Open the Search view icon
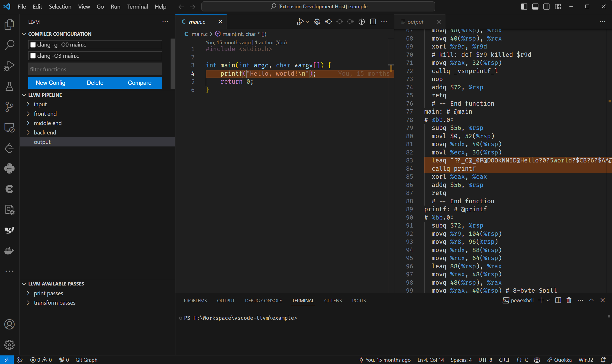This screenshot has width=612, height=364. [9, 45]
